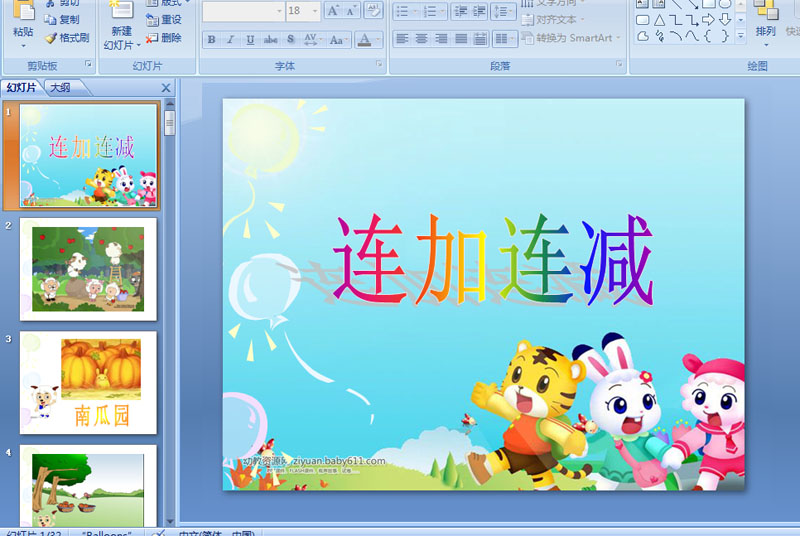Image resolution: width=800 pixels, height=536 pixels.
Task: Toggle Strikethrough (abc) formatting
Action: (x=270, y=39)
